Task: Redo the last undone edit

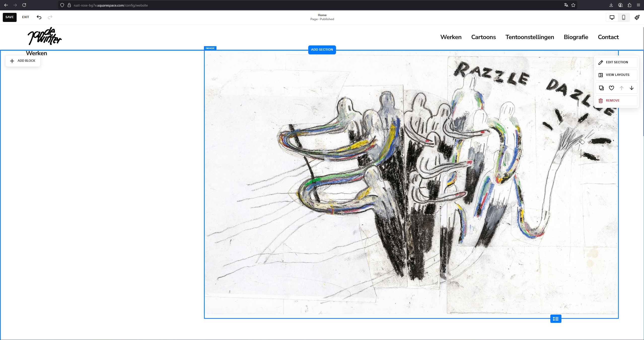Action: coord(50,17)
